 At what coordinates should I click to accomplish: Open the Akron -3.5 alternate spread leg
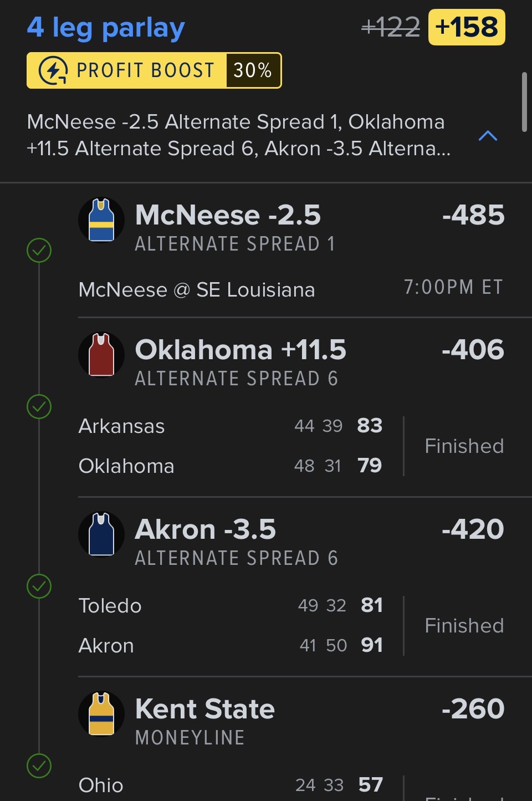(206, 530)
